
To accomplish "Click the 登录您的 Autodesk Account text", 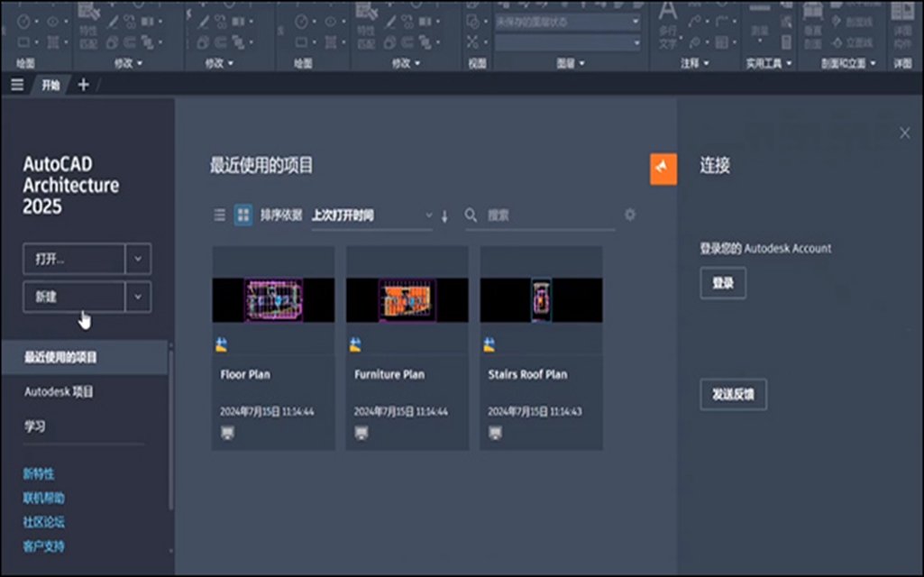I will pyautogui.click(x=765, y=249).
